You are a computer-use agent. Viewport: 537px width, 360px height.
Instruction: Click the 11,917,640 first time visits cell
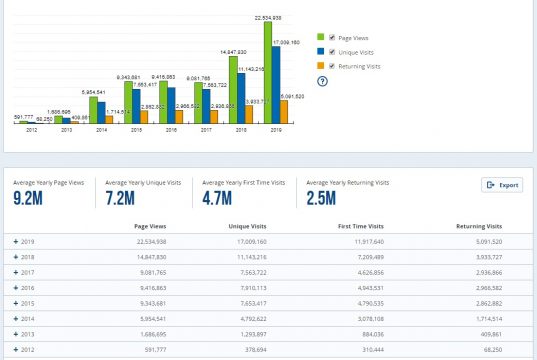[369, 241]
